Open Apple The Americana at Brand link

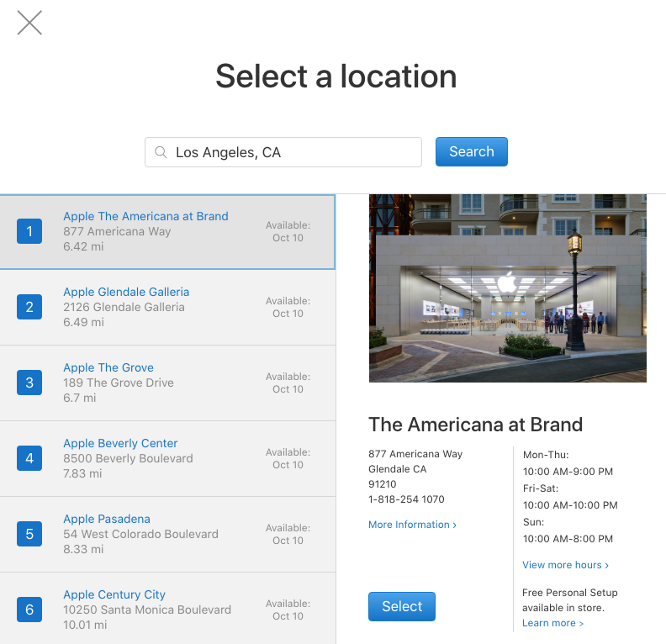(x=145, y=216)
